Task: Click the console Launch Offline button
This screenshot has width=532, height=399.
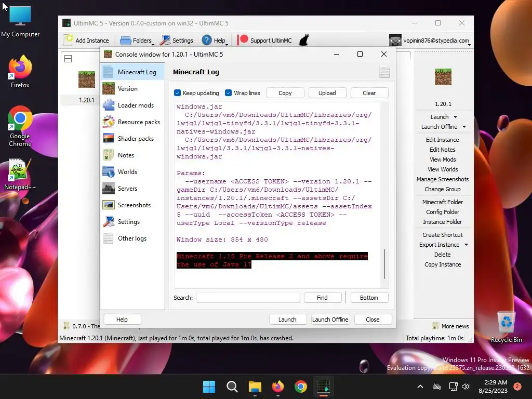Action: coord(330,320)
